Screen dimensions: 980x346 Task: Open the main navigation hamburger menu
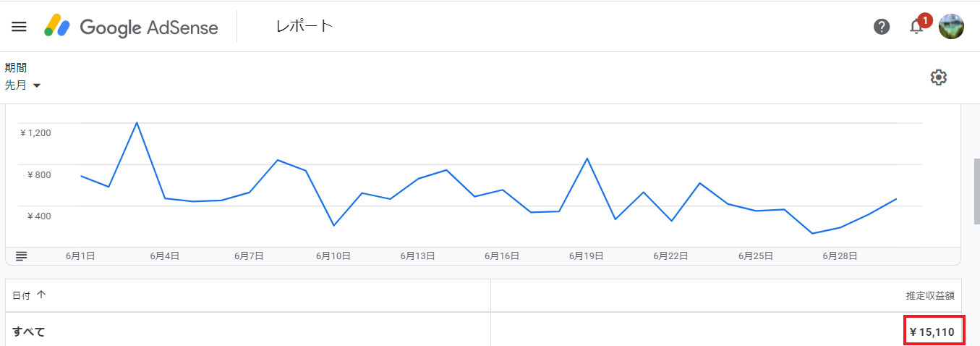pos(20,27)
